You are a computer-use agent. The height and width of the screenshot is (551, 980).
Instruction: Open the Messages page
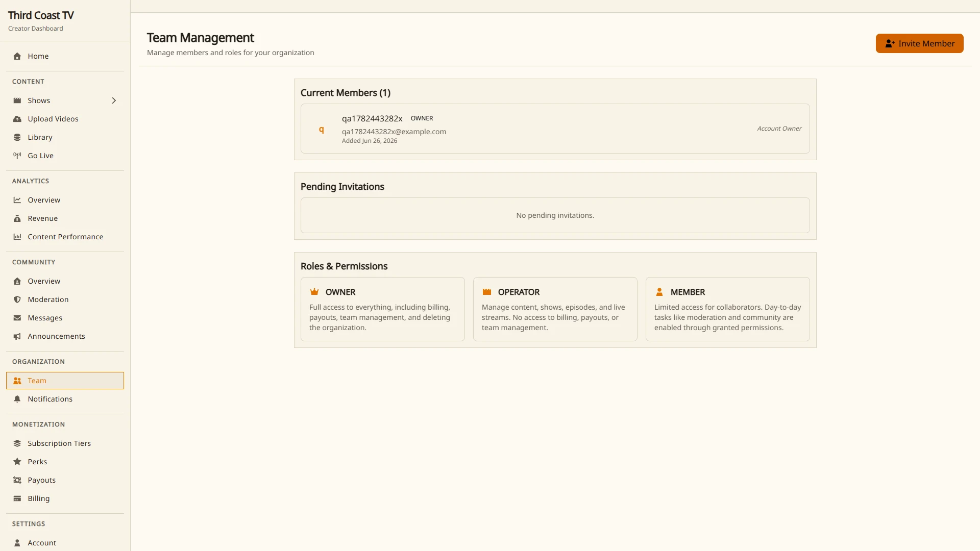(65, 318)
